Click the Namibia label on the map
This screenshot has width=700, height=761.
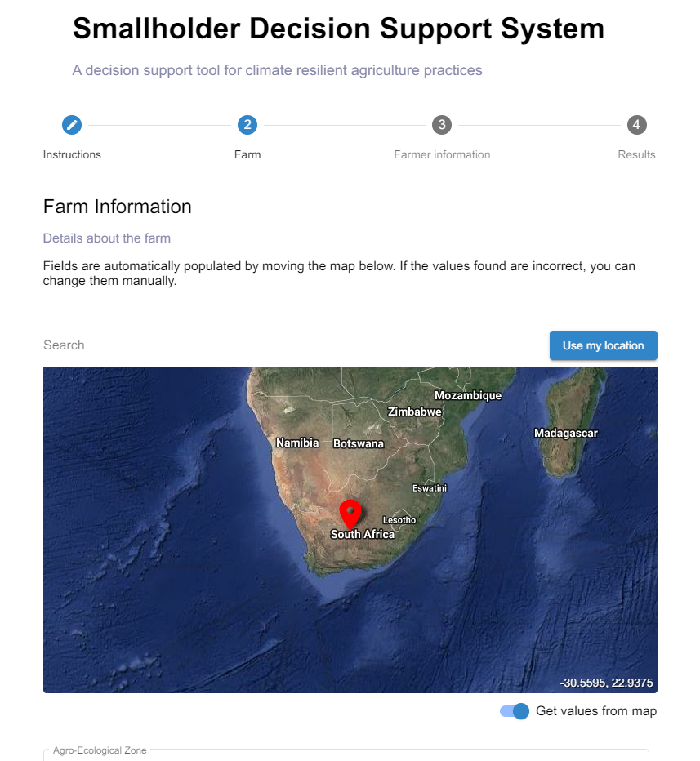click(x=297, y=443)
